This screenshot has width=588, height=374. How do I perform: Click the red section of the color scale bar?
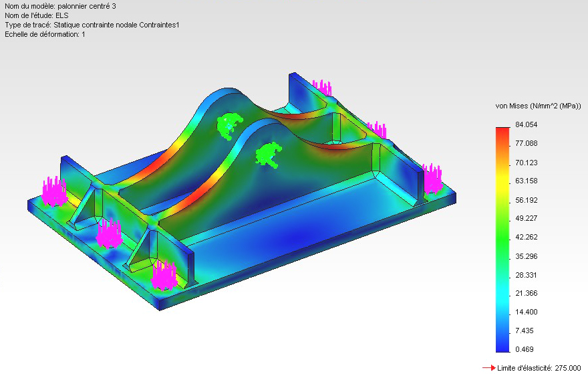[504, 132]
